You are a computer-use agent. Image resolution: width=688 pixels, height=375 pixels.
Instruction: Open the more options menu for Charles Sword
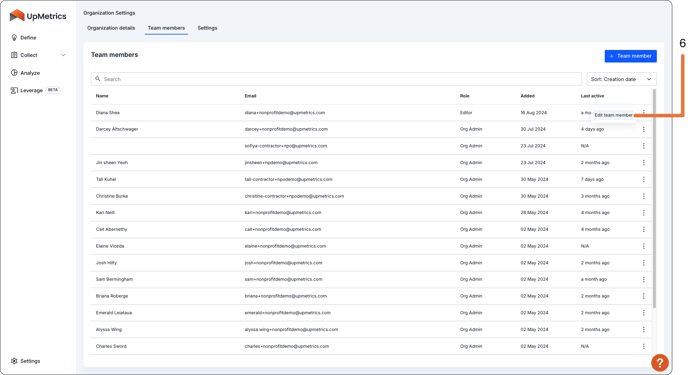(644, 346)
